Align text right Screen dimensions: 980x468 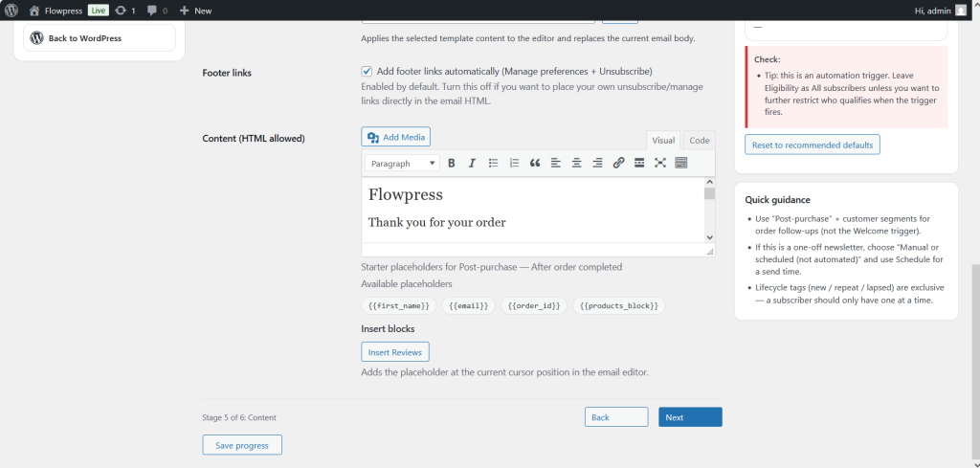[x=597, y=163]
